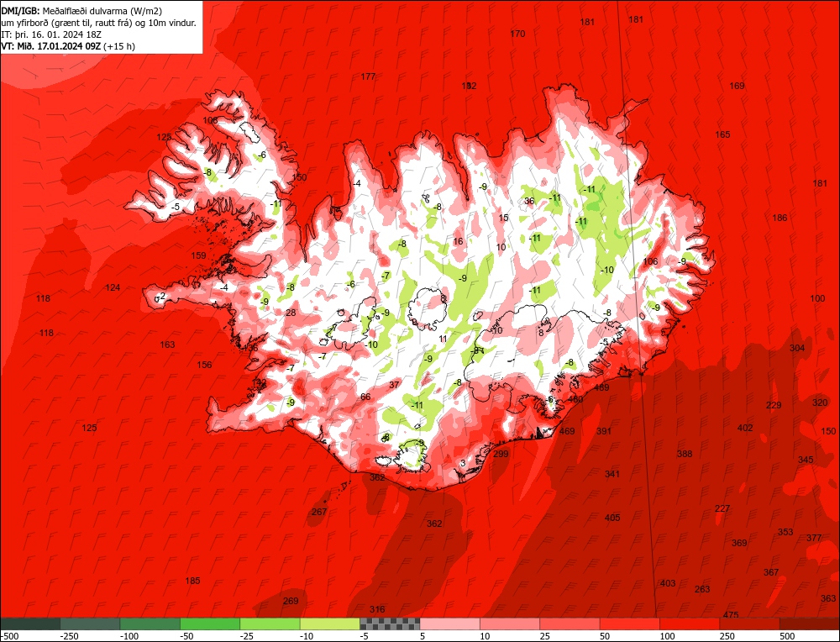
Task: Select the map value '403'
Action: click(668, 583)
